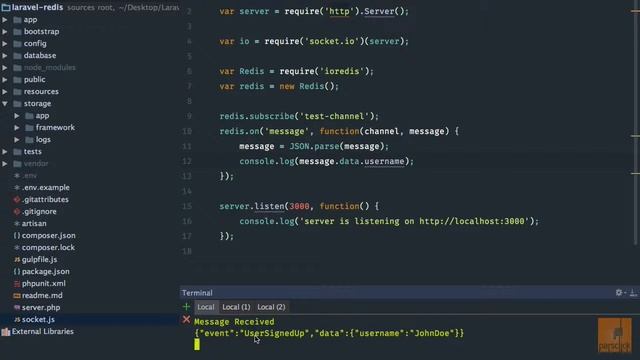
Task: Expand the node_modules folder
Action: coord(5,67)
